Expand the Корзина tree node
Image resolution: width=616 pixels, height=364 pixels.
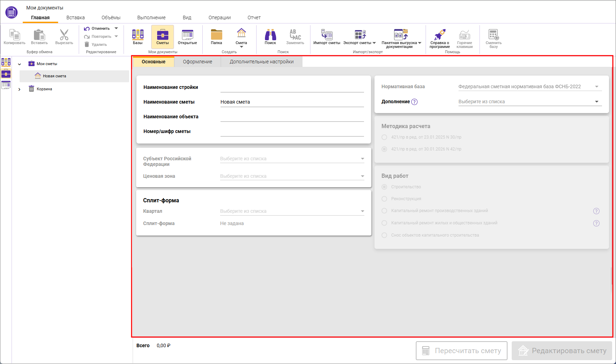click(20, 89)
